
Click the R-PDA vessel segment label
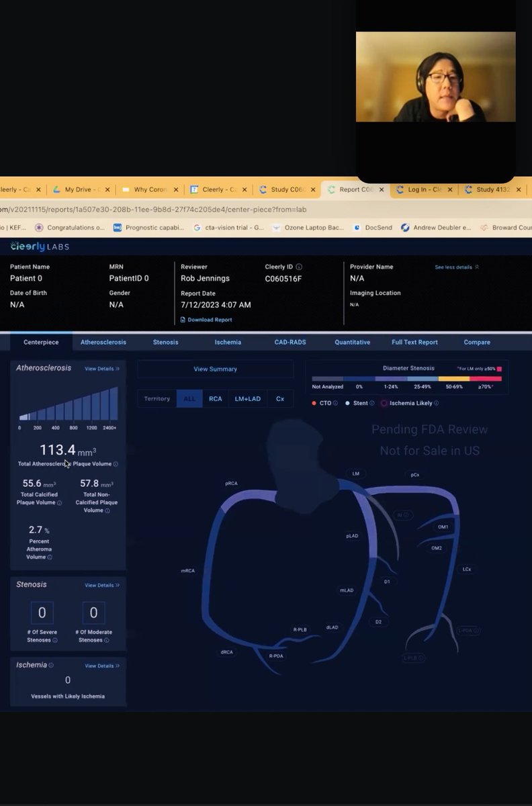point(276,656)
